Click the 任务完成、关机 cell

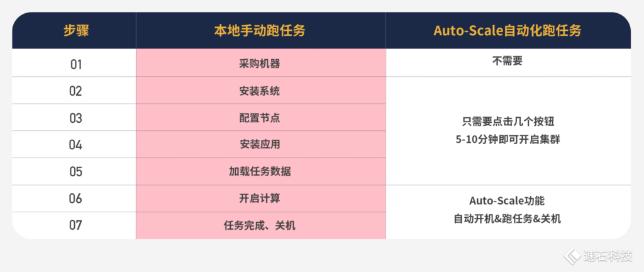[x=260, y=225]
